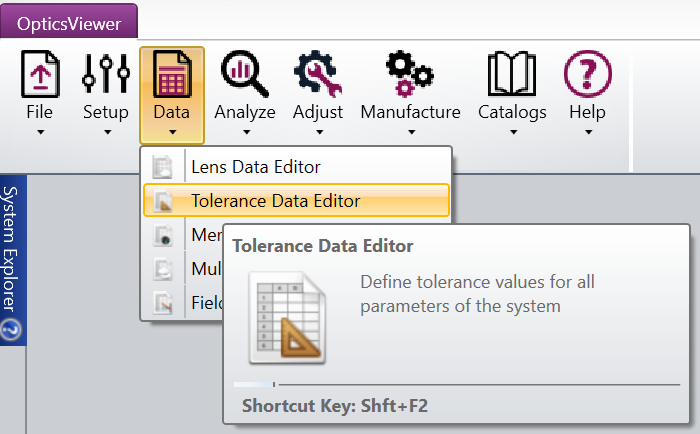Click the Data calculator icon
This screenshot has height=434, width=700.
pyautogui.click(x=172, y=75)
